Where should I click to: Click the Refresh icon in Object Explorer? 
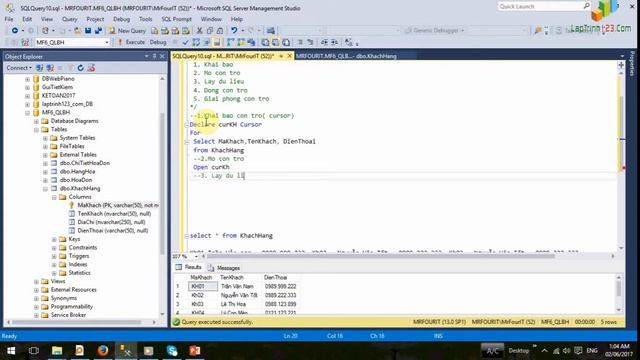(x=80, y=68)
